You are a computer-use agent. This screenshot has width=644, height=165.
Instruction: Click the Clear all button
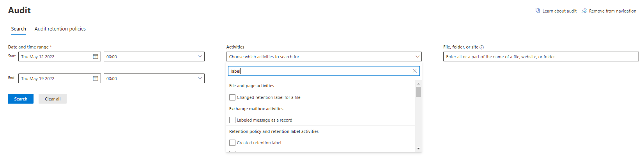(x=53, y=99)
